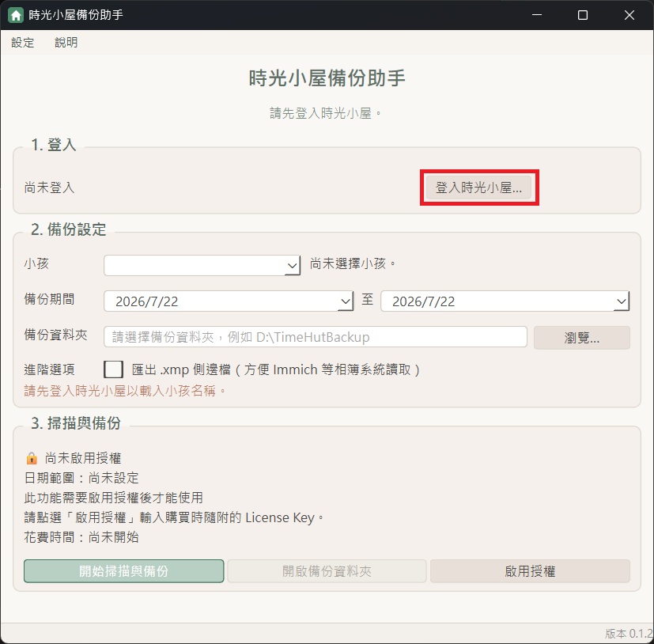Click the 備份資料夾 path input field

click(x=316, y=336)
